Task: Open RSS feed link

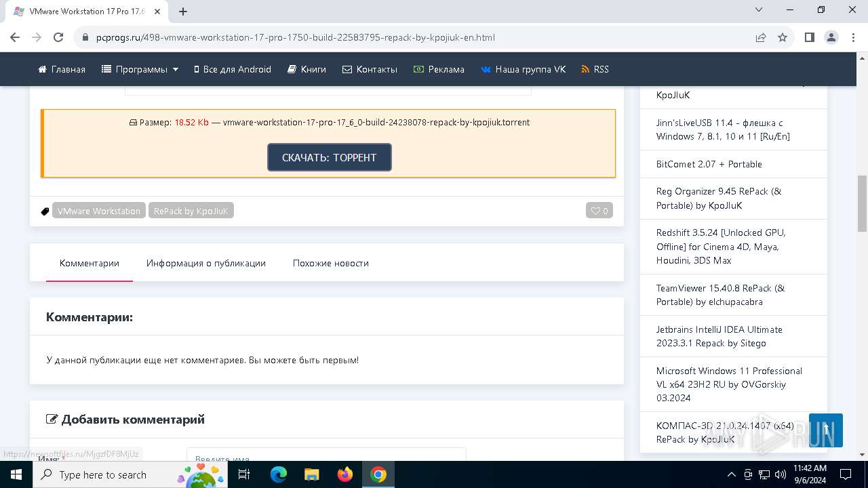Action: point(595,69)
